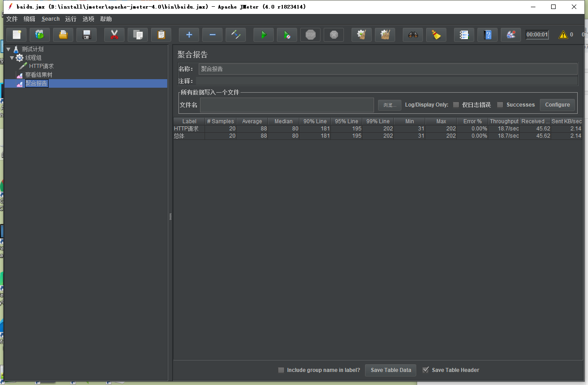588x385 pixels.
Task: Open the 帮助 menu
Action: tap(106, 19)
